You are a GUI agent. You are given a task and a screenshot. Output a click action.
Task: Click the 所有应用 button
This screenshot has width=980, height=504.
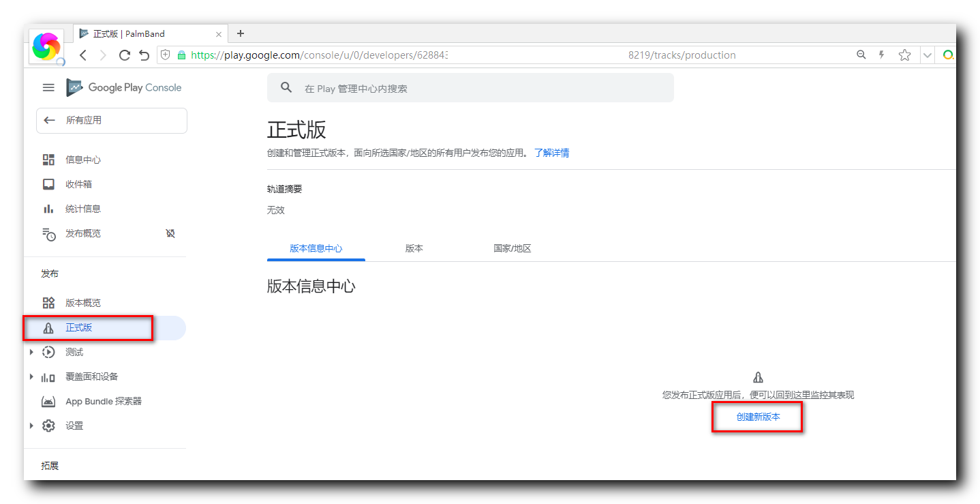[x=112, y=120]
